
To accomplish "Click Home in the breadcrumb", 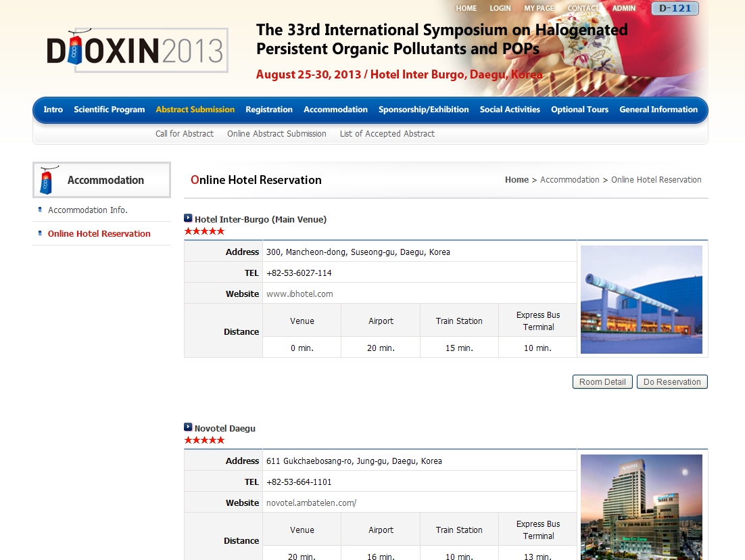I will click(x=517, y=180).
